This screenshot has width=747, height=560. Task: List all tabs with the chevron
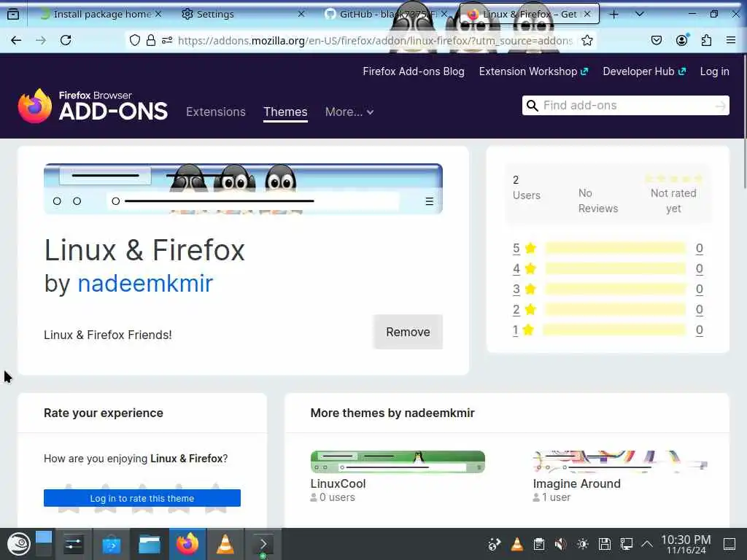click(x=639, y=15)
